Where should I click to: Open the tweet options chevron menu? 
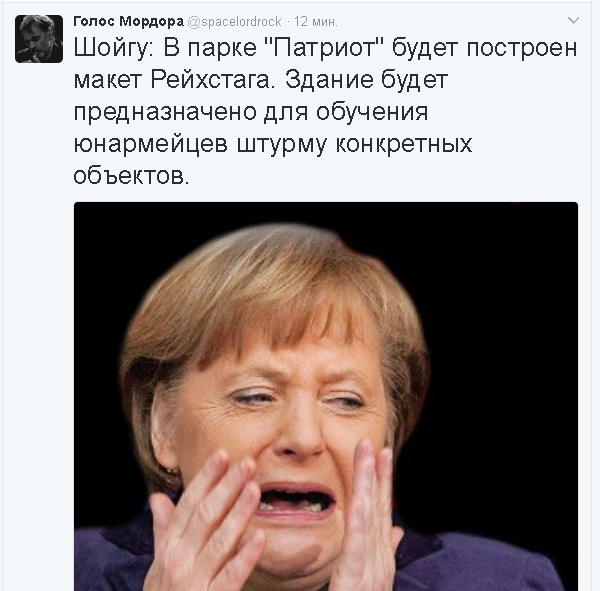[x=573, y=20]
